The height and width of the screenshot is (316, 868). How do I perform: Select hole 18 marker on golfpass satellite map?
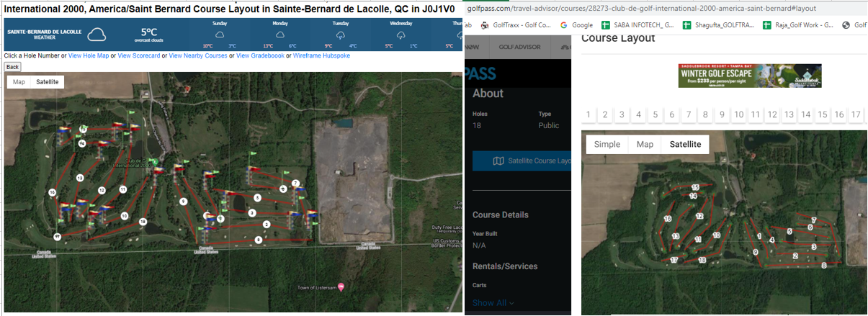(x=702, y=259)
